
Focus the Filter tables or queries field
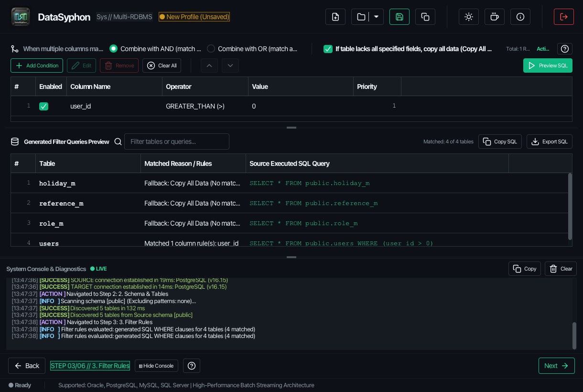pos(177,142)
